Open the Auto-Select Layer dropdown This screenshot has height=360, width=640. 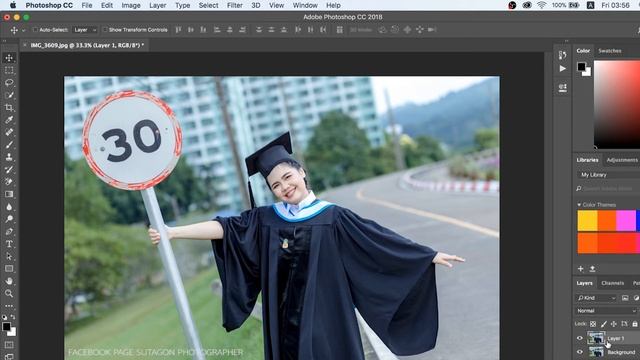point(85,30)
